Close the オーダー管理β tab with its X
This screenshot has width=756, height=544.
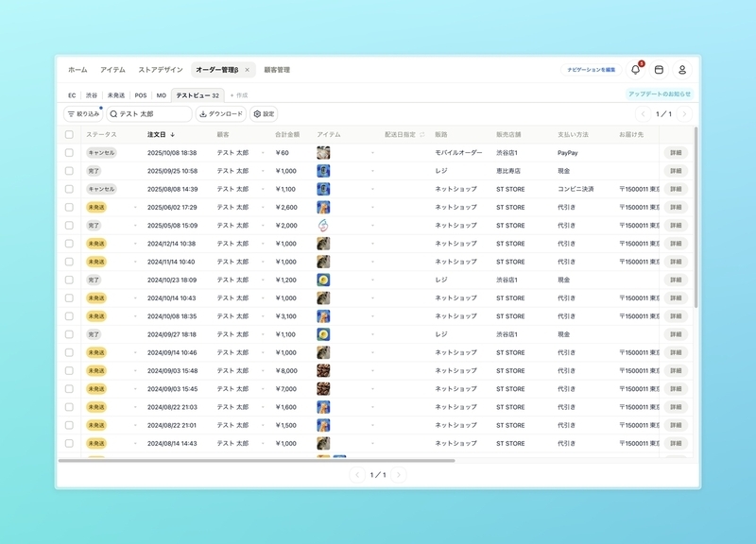248,70
